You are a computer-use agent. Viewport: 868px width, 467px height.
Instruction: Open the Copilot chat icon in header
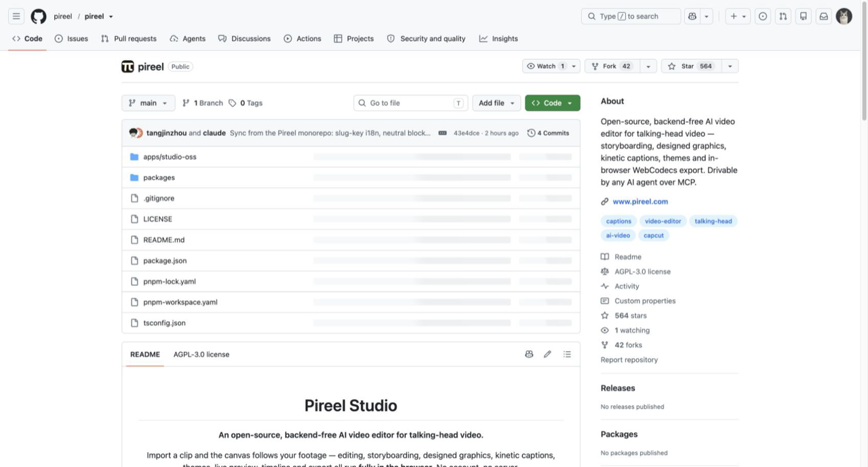[692, 16]
